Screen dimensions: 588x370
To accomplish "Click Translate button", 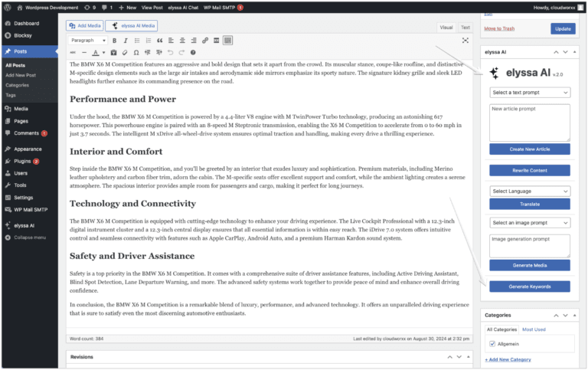I will pyautogui.click(x=530, y=204).
